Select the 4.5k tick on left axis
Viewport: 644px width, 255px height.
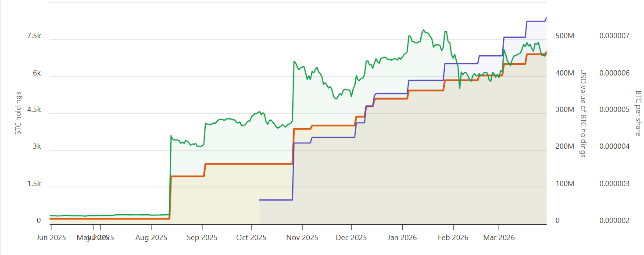[x=34, y=110]
